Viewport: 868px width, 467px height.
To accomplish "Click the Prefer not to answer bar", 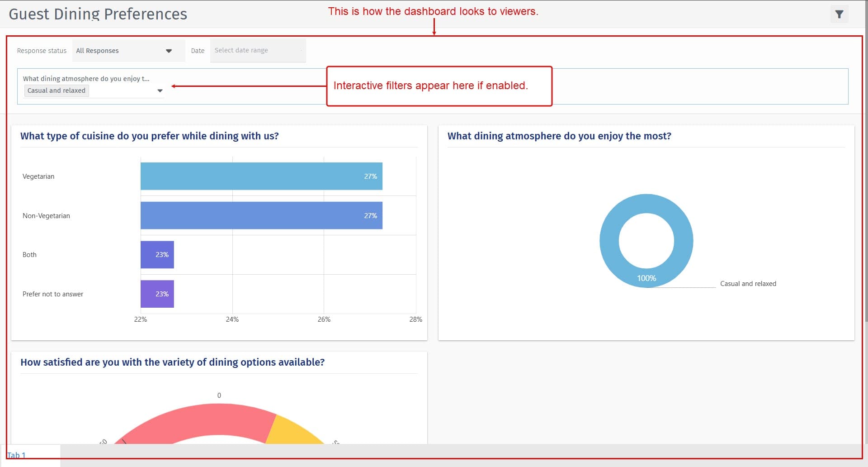I will [x=157, y=294].
